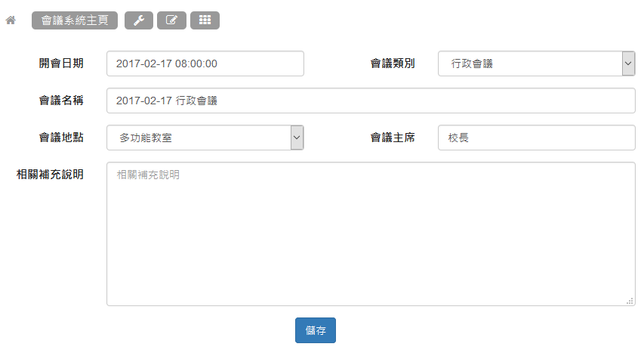Click the 會議地點 field label

(61, 138)
